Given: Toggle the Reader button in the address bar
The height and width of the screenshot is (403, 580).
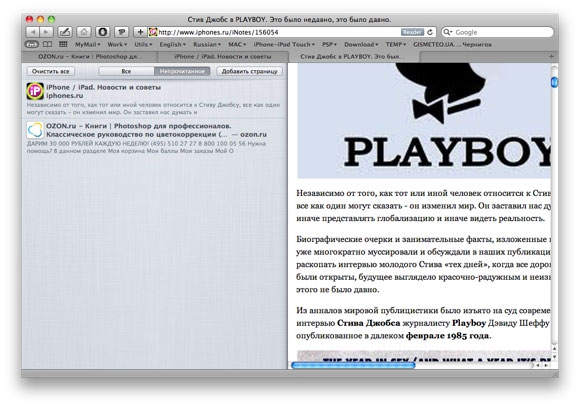Looking at the screenshot, I should click(412, 32).
